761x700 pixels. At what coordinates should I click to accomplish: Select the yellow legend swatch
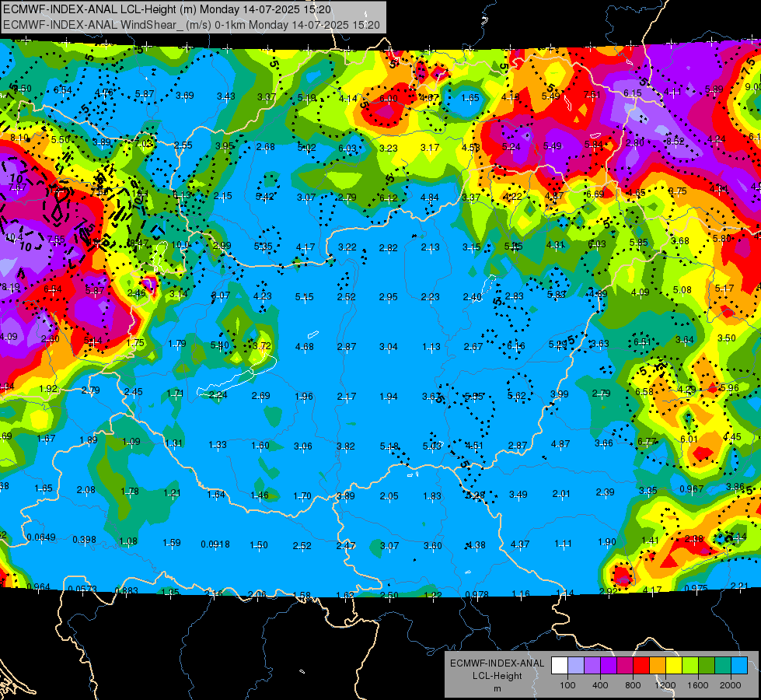coord(674,666)
